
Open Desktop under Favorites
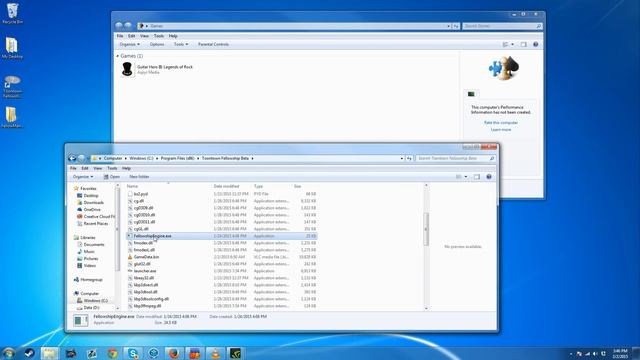tap(87, 196)
